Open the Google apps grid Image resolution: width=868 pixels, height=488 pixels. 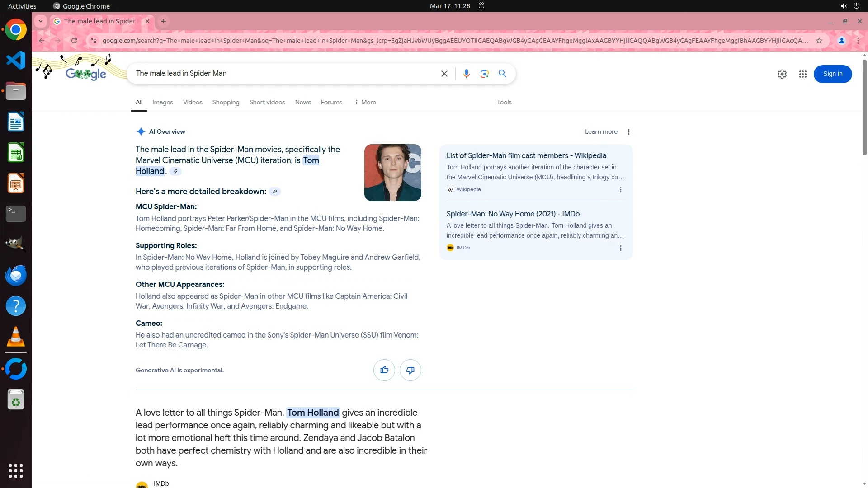tap(802, 74)
